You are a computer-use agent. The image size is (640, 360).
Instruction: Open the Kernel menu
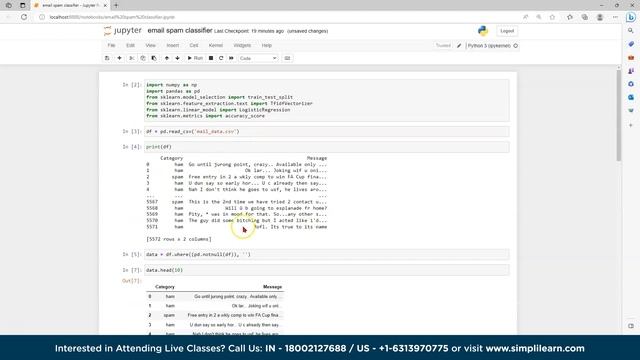pos(216,45)
